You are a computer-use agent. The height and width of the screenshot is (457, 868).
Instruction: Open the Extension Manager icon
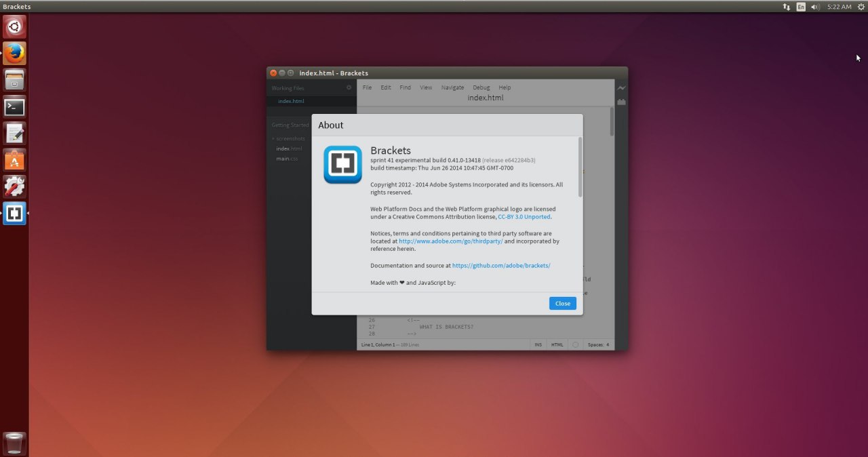pyautogui.click(x=621, y=102)
